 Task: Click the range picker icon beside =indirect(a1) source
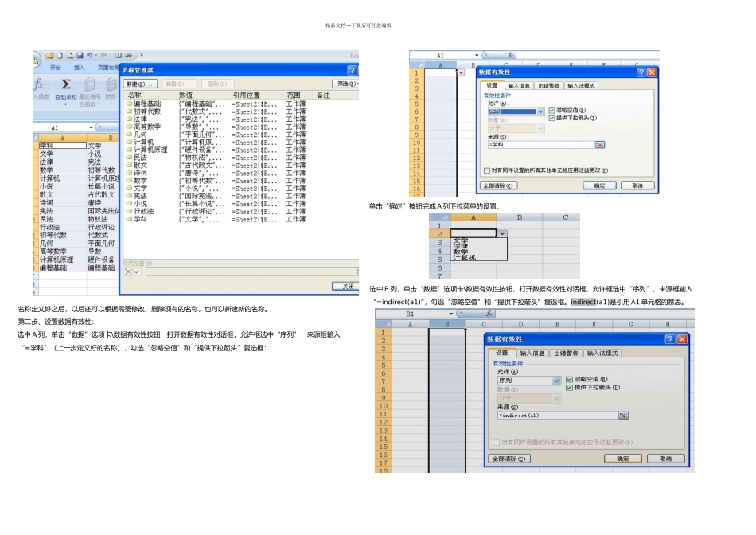623,416
